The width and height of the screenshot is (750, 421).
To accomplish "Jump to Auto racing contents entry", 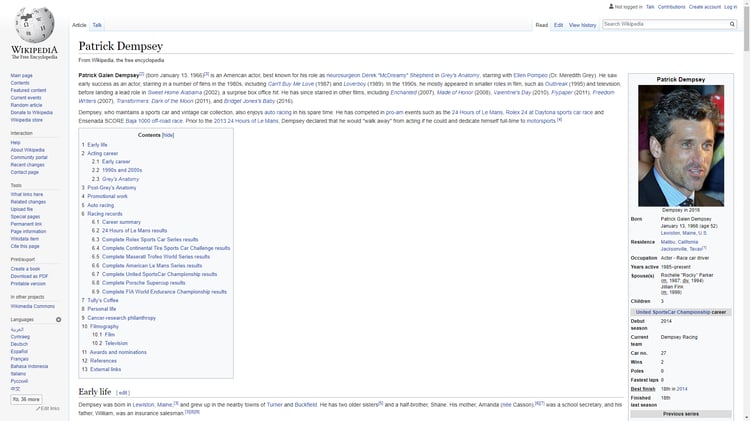I will click(100, 205).
